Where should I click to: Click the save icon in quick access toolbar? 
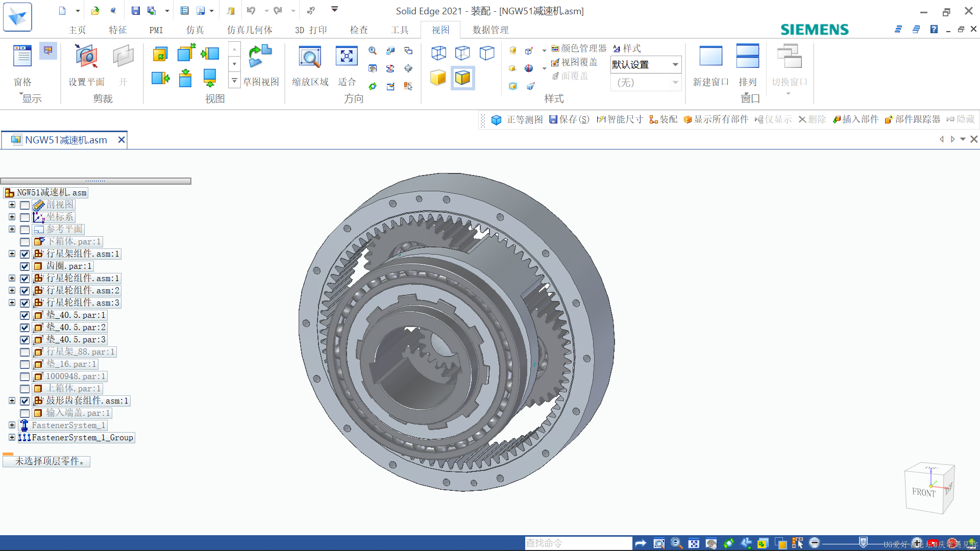click(x=136, y=11)
